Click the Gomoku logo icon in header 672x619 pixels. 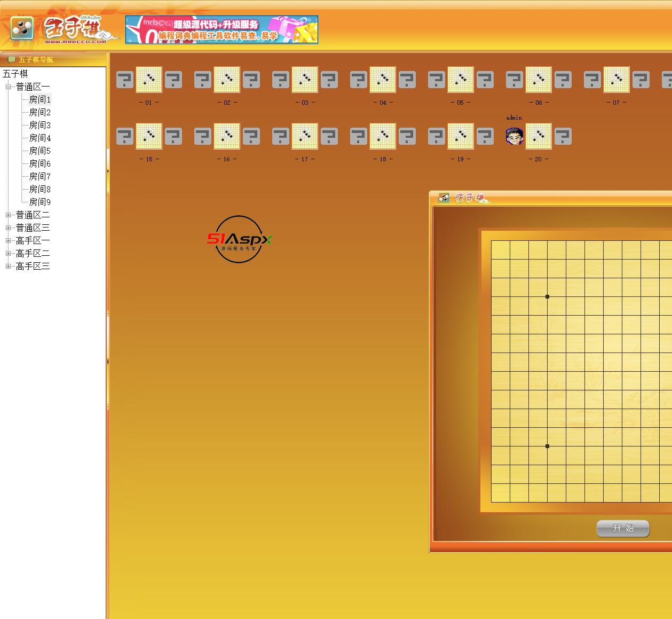[x=22, y=29]
